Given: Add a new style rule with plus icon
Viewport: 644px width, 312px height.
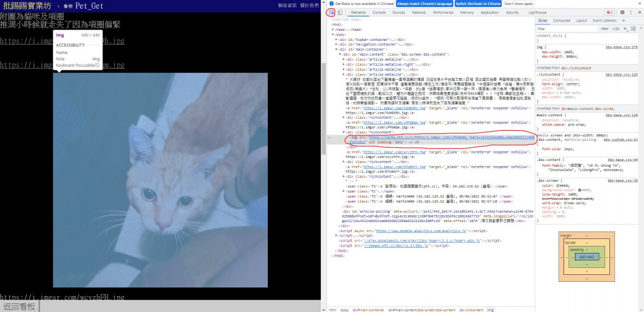Looking at the screenshot, I should click(625, 29).
